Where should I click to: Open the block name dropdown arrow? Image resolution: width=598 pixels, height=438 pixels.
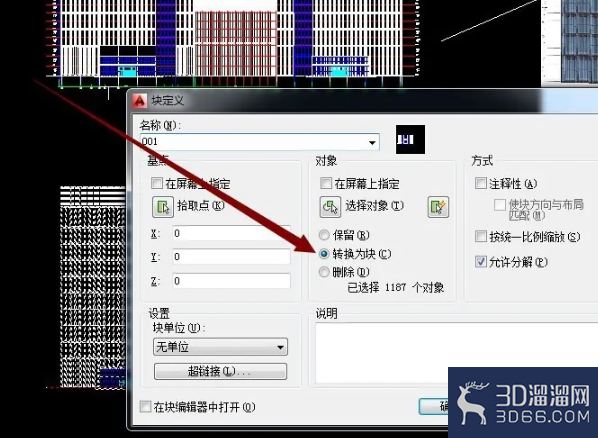coord(372,142)
